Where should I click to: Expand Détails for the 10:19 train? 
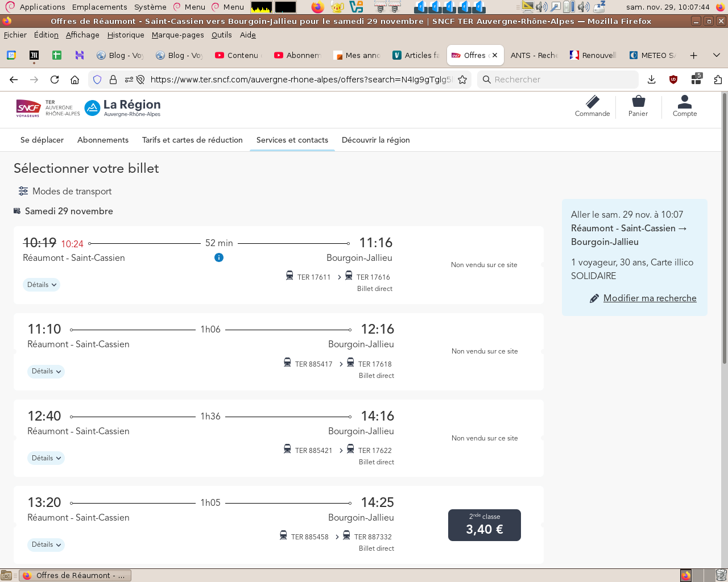(x=42, y=285)
